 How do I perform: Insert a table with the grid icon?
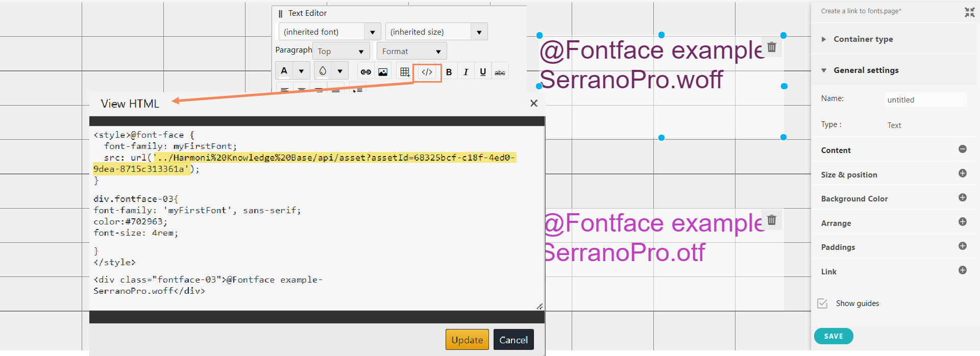pos(405,72)
